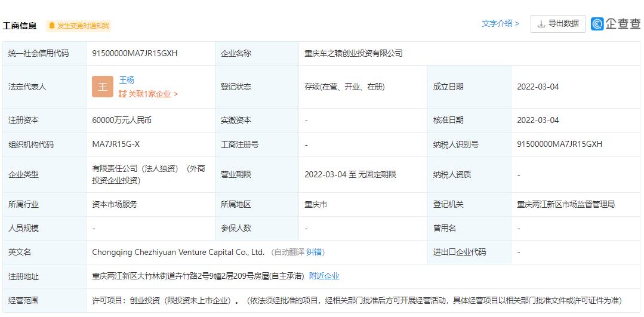Screen dimensions: 644x317
Task: Click business term 2022-03-04 至 无固定期限
Action: (350, 174)
